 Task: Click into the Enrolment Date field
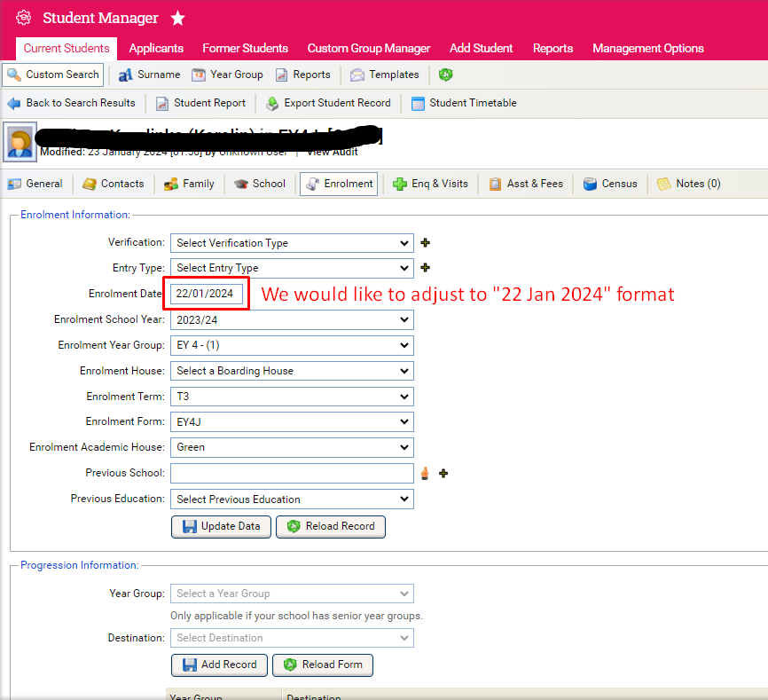(208, 294)
